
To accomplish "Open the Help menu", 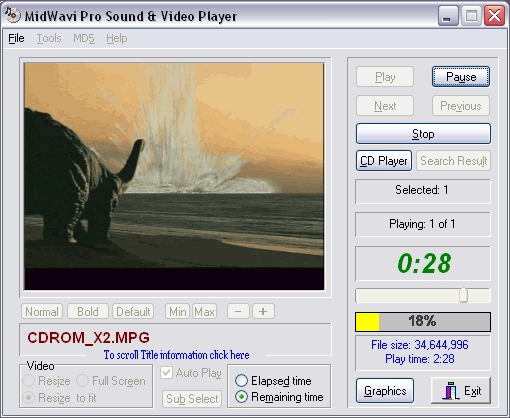I will click(117, 38).
